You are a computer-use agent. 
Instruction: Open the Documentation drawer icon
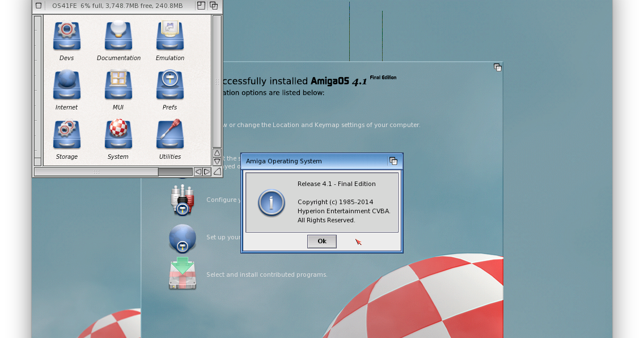click(x=118, y=35)
